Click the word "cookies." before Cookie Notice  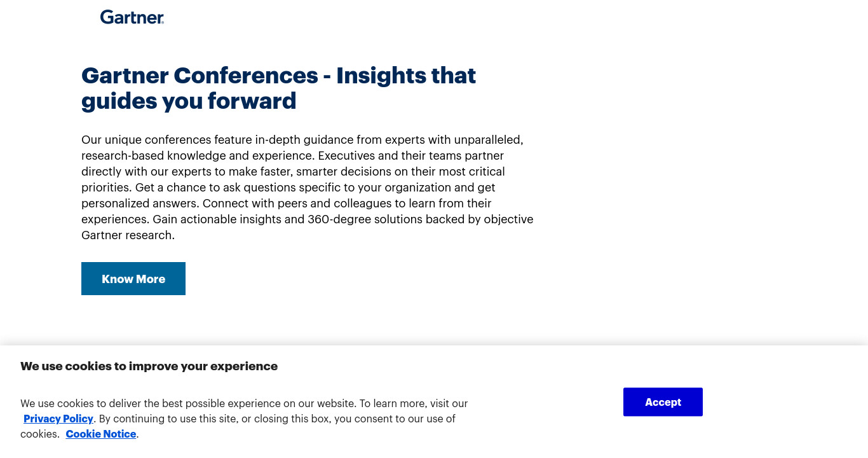point(40,434)
